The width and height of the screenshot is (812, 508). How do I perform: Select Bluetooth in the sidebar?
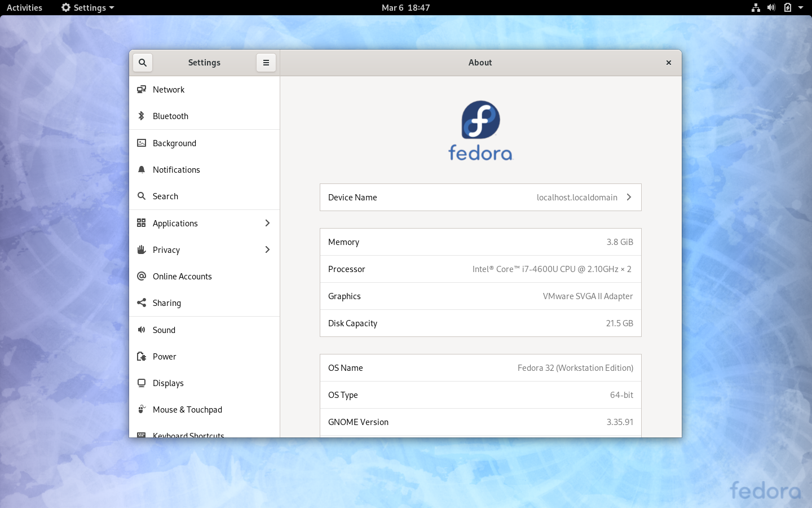(x=204, y=116)
